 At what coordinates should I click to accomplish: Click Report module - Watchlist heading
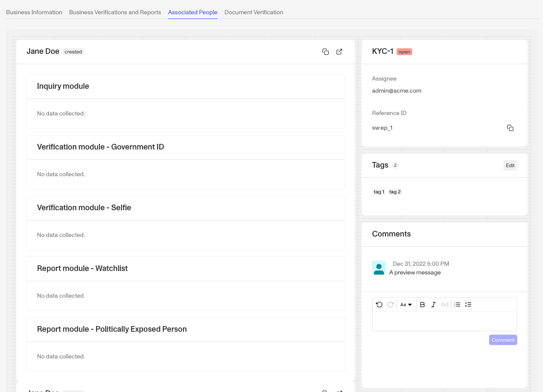click(82, 268)
